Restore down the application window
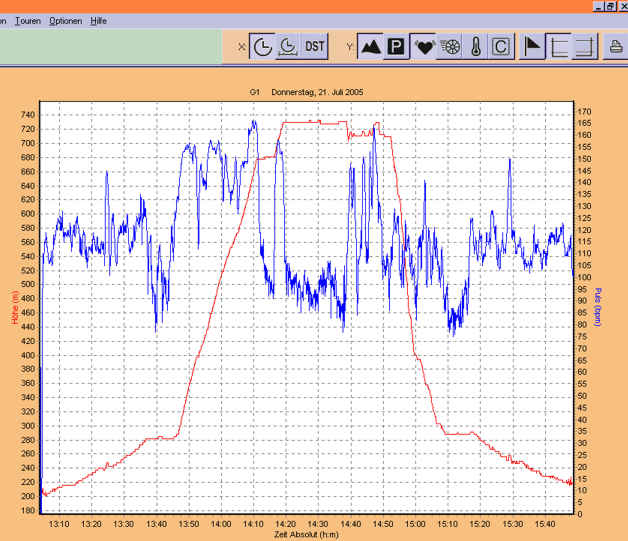 609,6
